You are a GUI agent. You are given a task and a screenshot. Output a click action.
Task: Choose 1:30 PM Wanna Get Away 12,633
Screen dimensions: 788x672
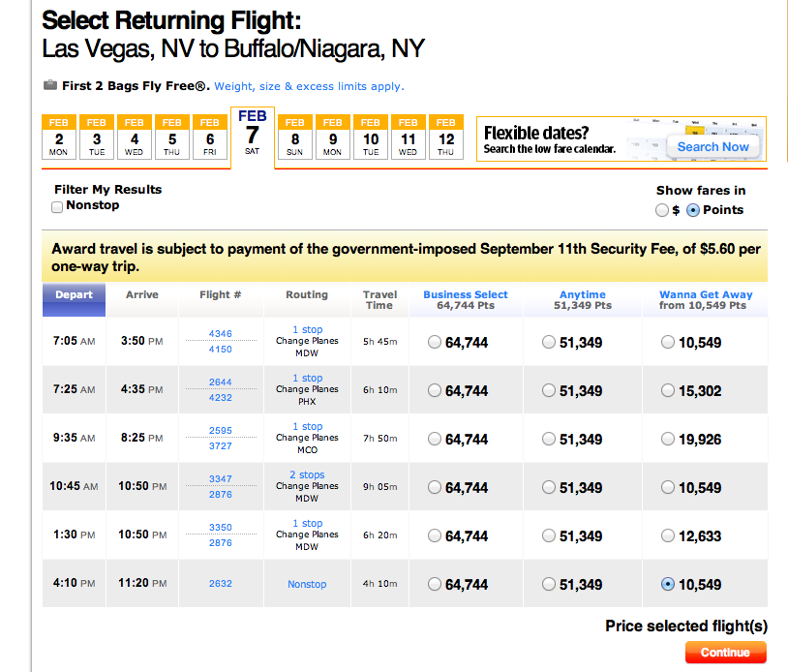[x=667, y=535]
